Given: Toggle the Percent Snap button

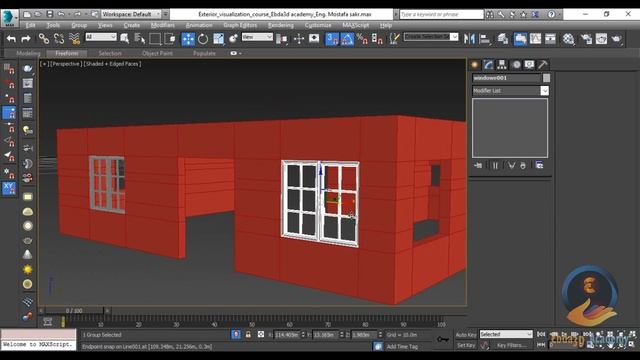Looking at the screenshot, I should (362, 39).
